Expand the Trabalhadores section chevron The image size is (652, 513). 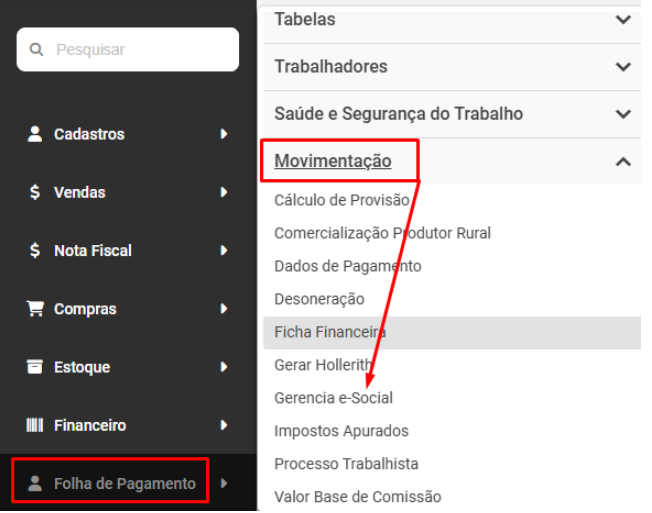(x=623, y=67)
